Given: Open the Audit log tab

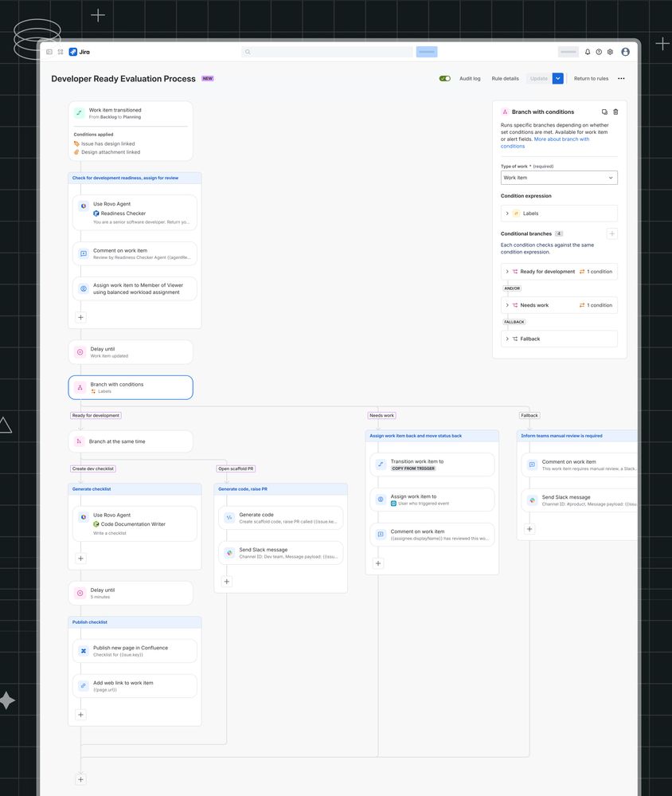Looking at the screenshot, I should 470,79.
